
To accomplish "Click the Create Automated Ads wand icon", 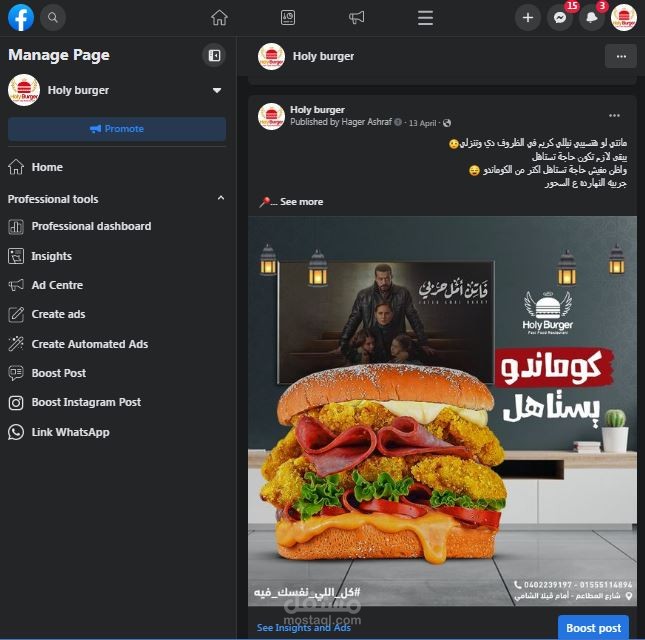I will (x=16, y=344).
